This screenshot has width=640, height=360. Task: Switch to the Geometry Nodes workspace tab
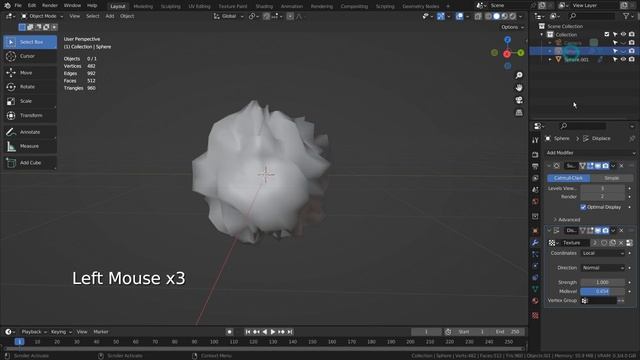tap(421, 6)
